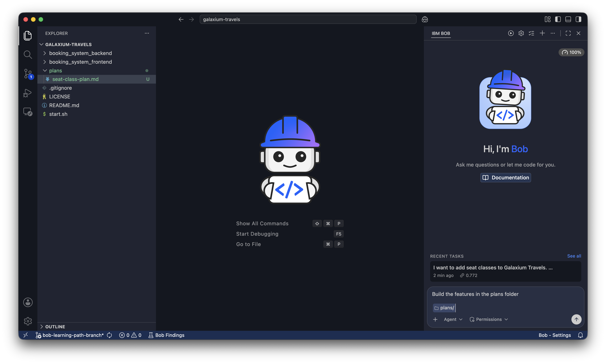Click the 100% context usage indicator
606x364 pixels.
[571, 52]
